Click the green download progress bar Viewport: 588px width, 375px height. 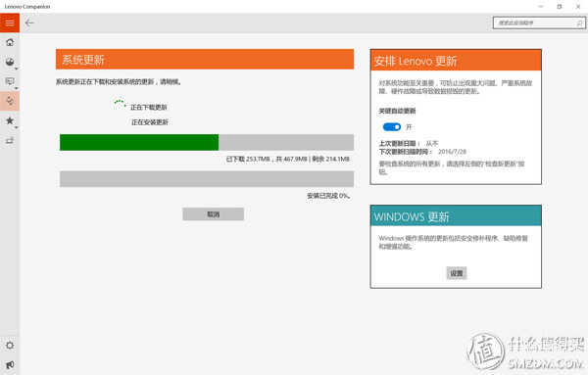coord(139,142)
